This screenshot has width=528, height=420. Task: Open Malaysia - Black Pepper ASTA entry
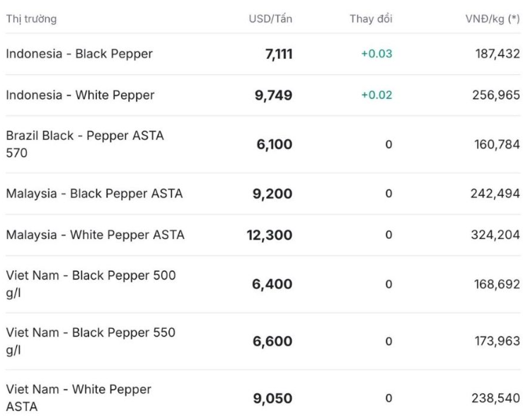pos(94,193)
